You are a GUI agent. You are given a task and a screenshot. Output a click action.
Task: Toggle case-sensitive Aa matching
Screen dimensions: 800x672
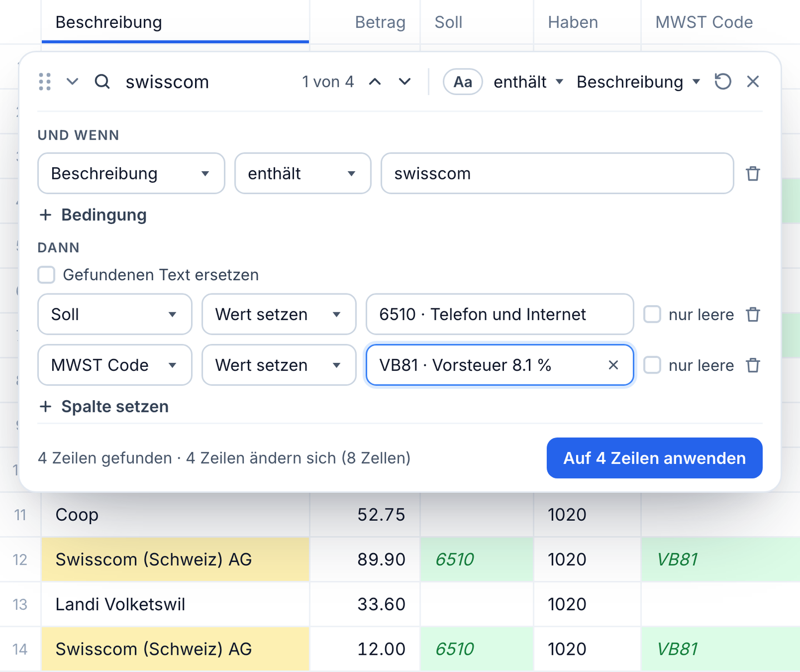click(463, 82)
